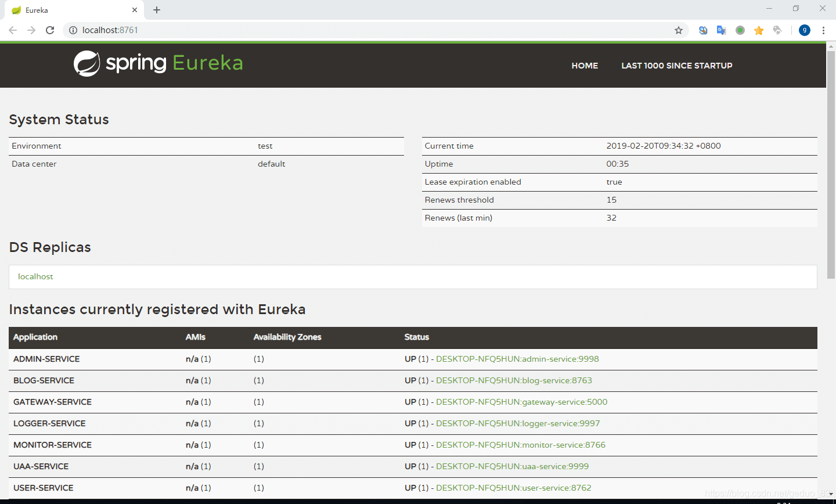This screenshot has height=504, width=836.
Task: Open the logger-service:9997 instance link
Action: [x=518, y=423]
